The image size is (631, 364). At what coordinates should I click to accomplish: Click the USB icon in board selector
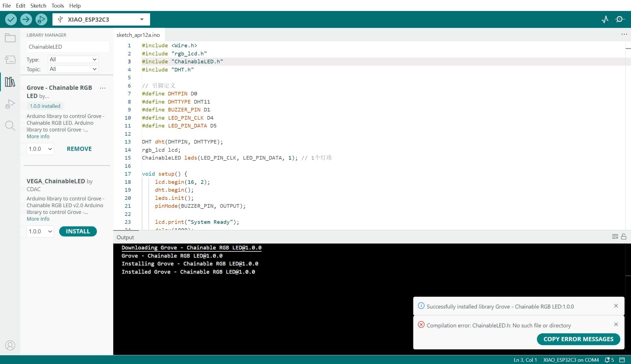coord(60,19)
